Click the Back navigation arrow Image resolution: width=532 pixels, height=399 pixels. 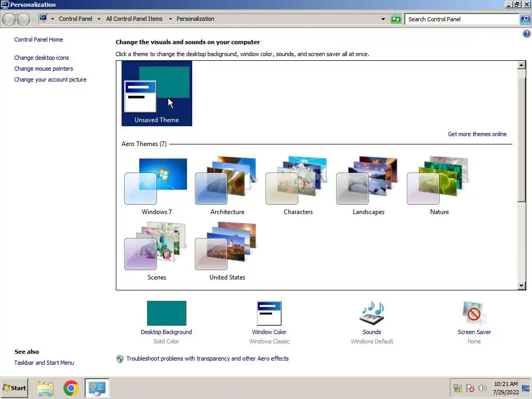pyautogui.click(x=9, y=19)
